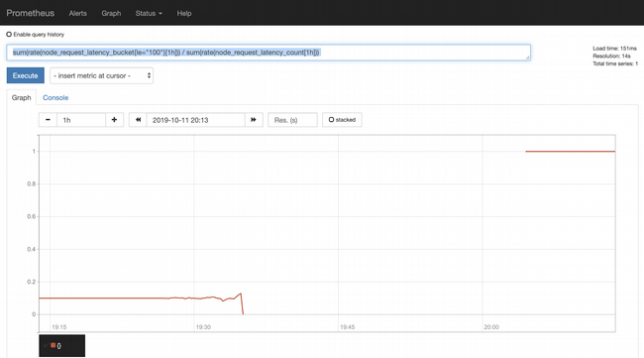Open the Graph page in navbar

pos(111,13)
